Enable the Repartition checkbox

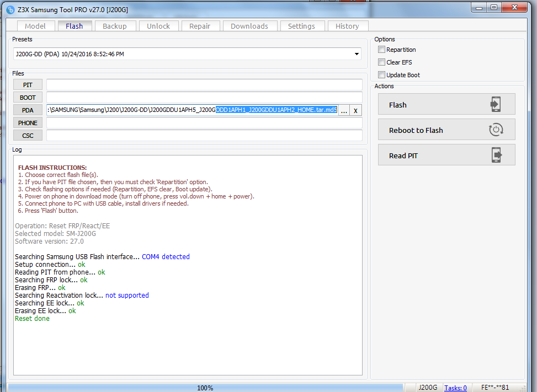381,49
